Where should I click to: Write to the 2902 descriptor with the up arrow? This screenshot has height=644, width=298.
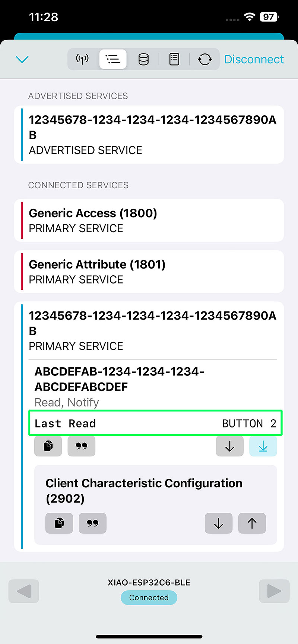[252, 523]
